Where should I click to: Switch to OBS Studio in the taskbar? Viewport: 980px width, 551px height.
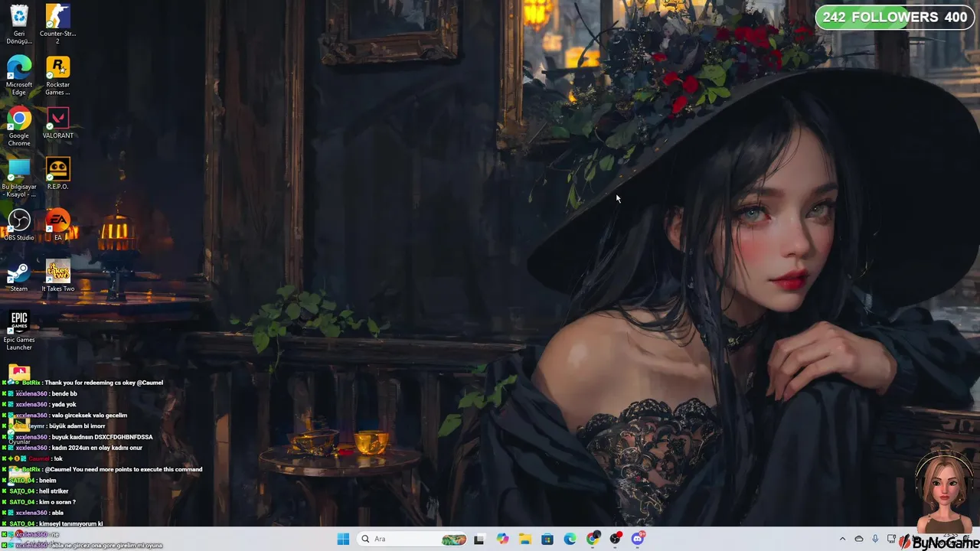[616, 539]
